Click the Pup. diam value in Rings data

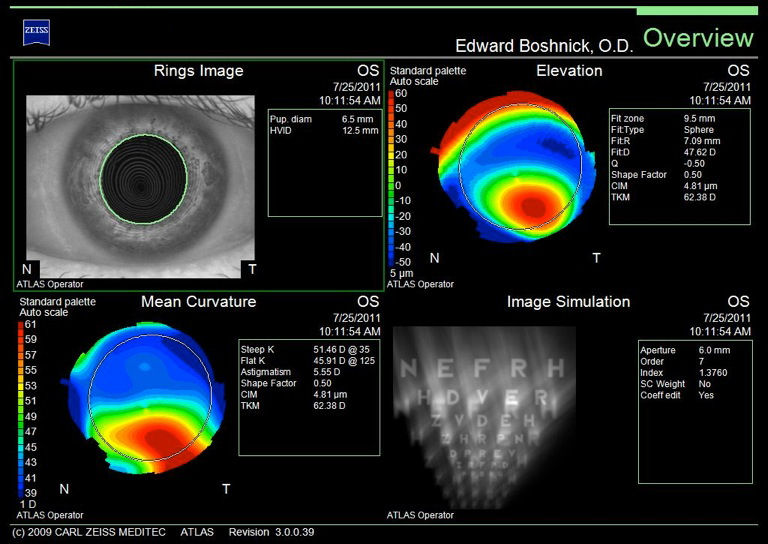coord(358,119)
